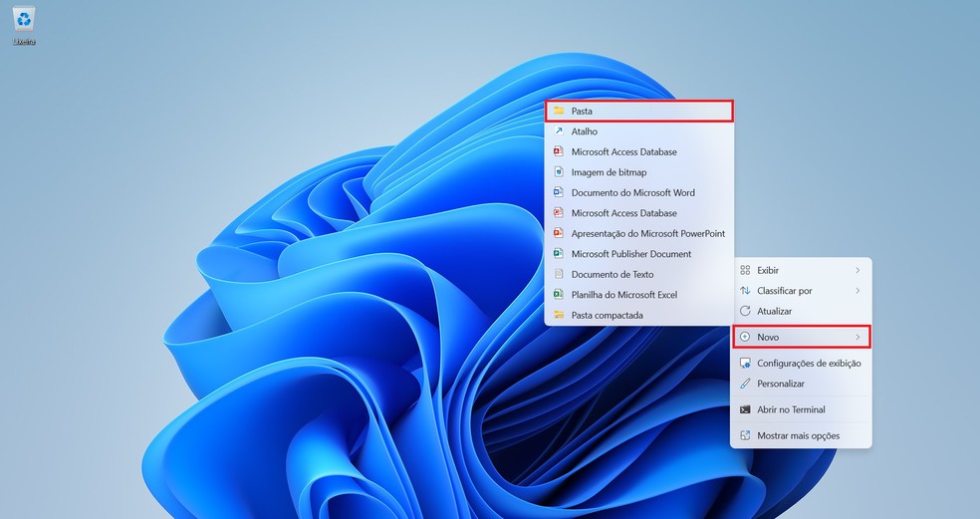Click the refresh icon beside Atualizar
This screenshot has width=980, height=519.
click(745, 311)
